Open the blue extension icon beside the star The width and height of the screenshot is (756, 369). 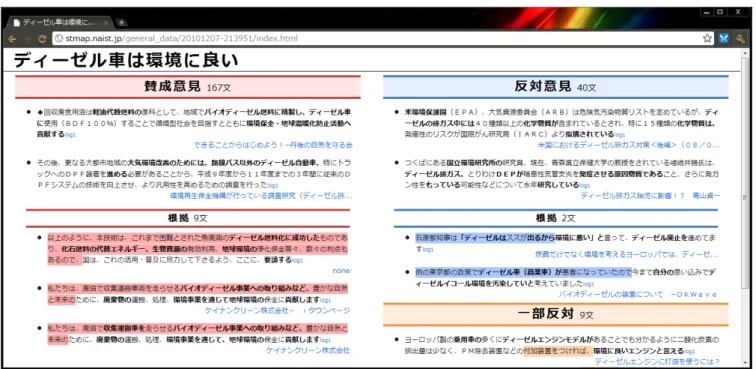tap(723, 39)
